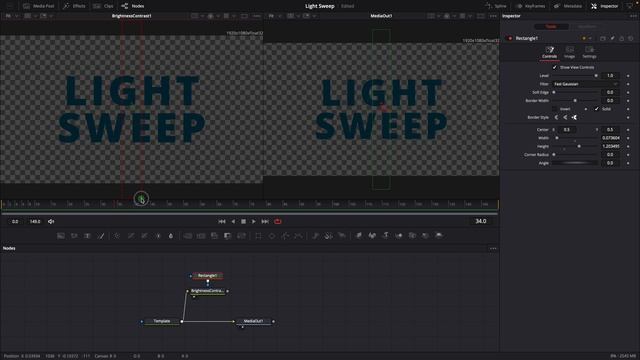Add a pMerge particle node from the toolbar
The height and width of the screenshot is (360, 640).
tap(329, 236)
